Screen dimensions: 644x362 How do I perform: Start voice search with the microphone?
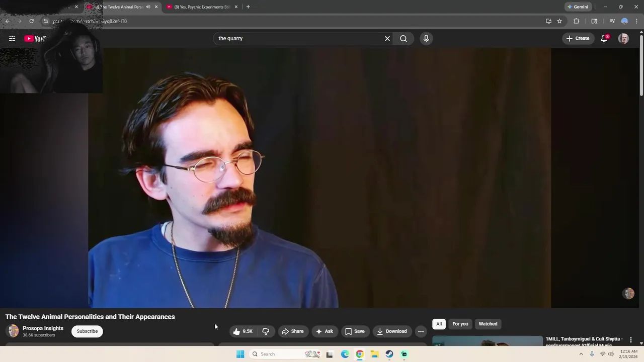(426, 39)
